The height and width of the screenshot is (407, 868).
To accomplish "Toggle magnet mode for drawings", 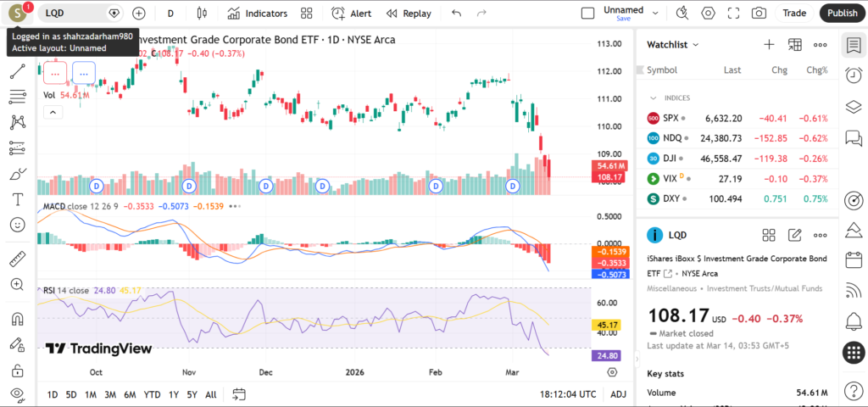I will [x=17, y=320].
